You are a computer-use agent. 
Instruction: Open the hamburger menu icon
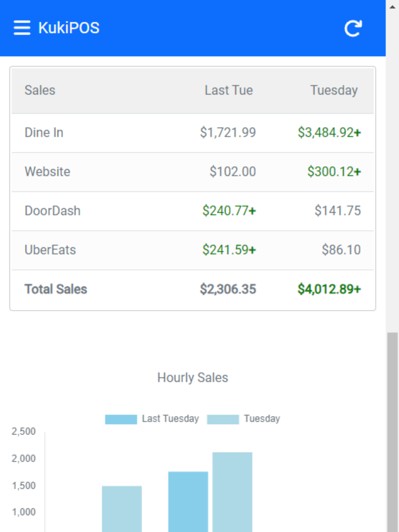pos(22,28)
